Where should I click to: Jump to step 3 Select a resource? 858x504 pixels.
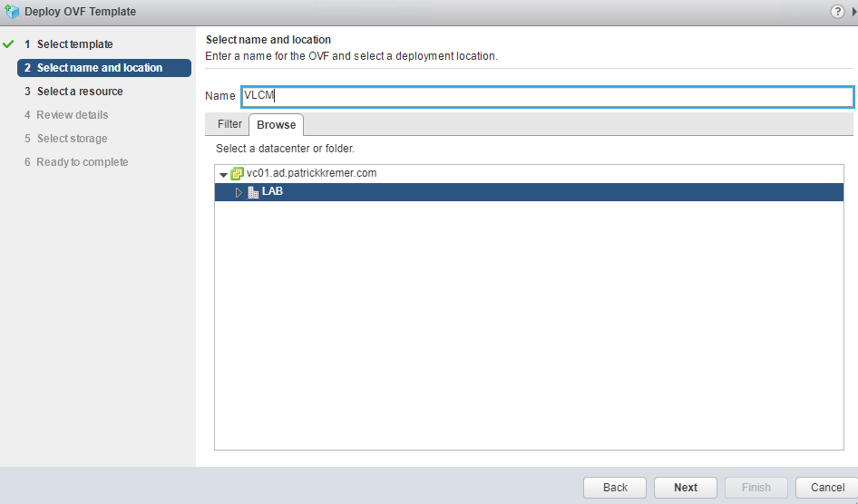coord(80,92)
